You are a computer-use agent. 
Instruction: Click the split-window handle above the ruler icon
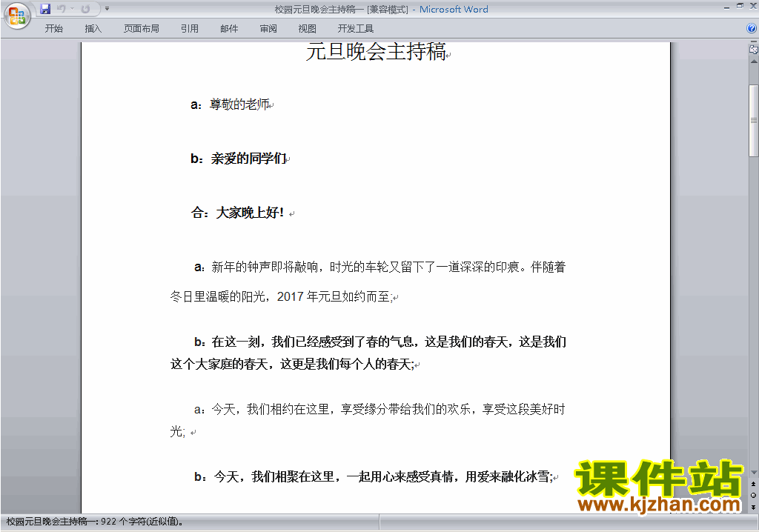753,42
